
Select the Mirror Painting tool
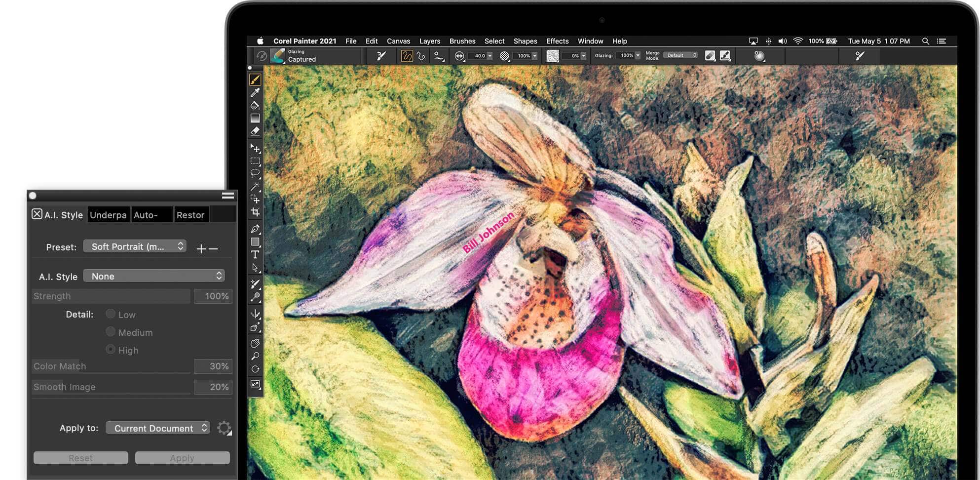(x=255, y=314)
